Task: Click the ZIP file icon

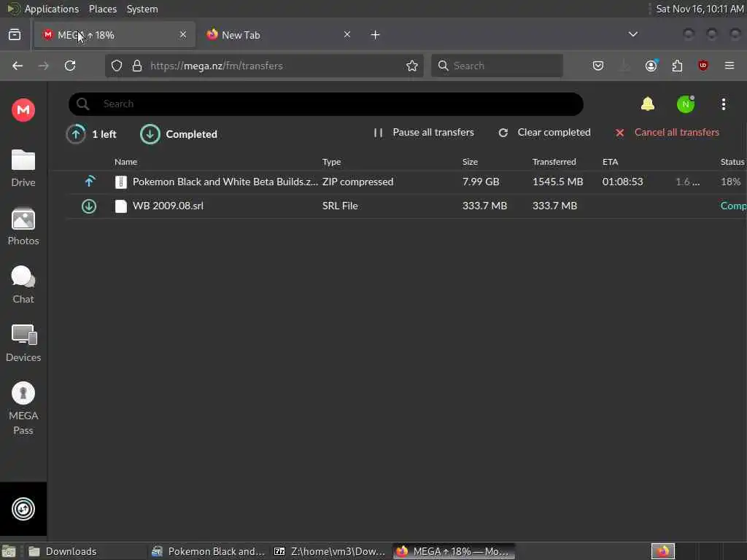Action: coord(121,182)
